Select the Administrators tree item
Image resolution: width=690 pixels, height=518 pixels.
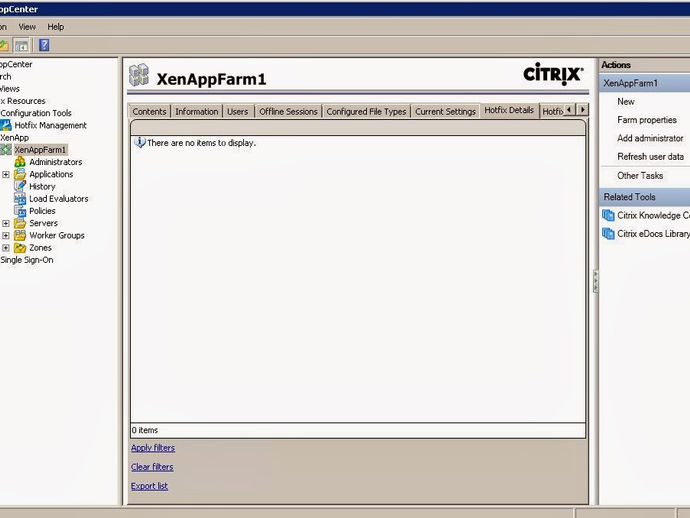pyautogui.click(x=56, y=162)
